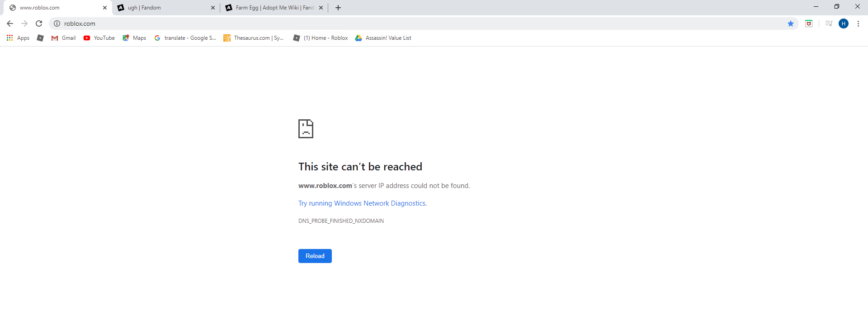Minimize the Chrome window

pos(816,6)
